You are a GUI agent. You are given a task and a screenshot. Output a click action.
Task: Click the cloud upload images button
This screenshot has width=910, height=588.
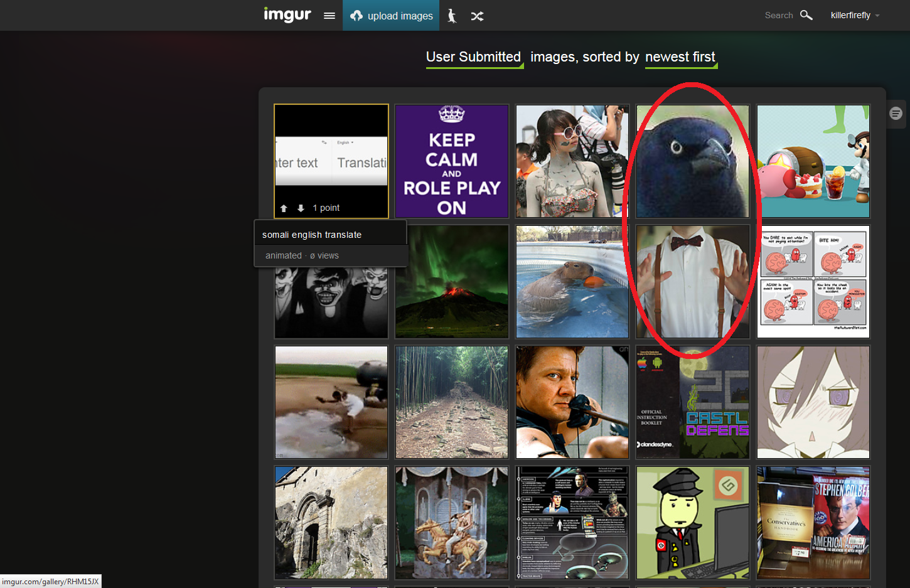pos(391,16)
